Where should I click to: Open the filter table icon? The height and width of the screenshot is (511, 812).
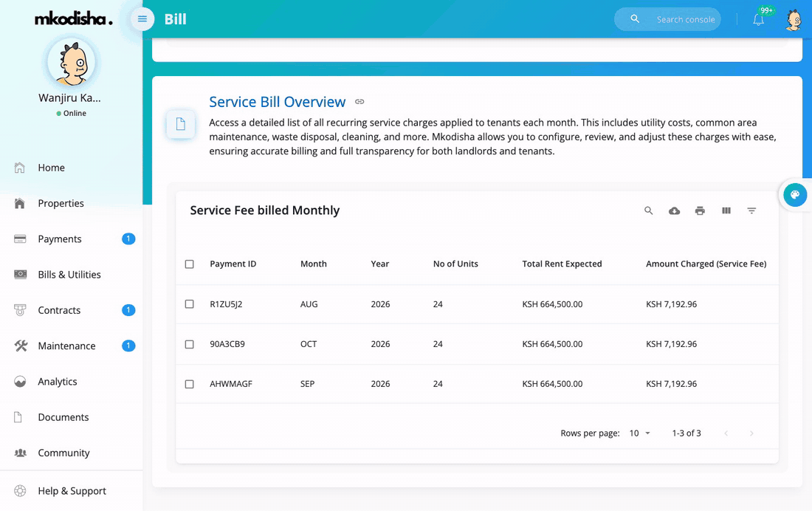[751, 210]
